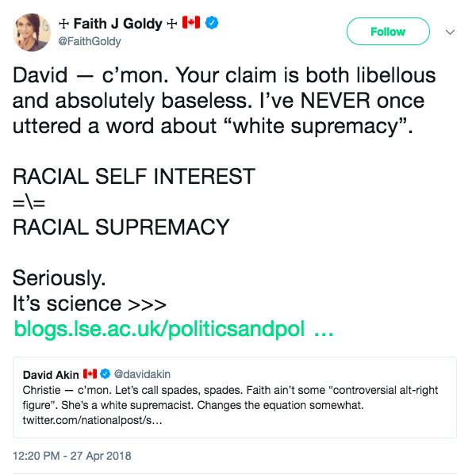Image resolution: width=476 pixels, height=474 pixels.
Task: Open the blogs.lse.ac.uk link
Action: (173, 329)
